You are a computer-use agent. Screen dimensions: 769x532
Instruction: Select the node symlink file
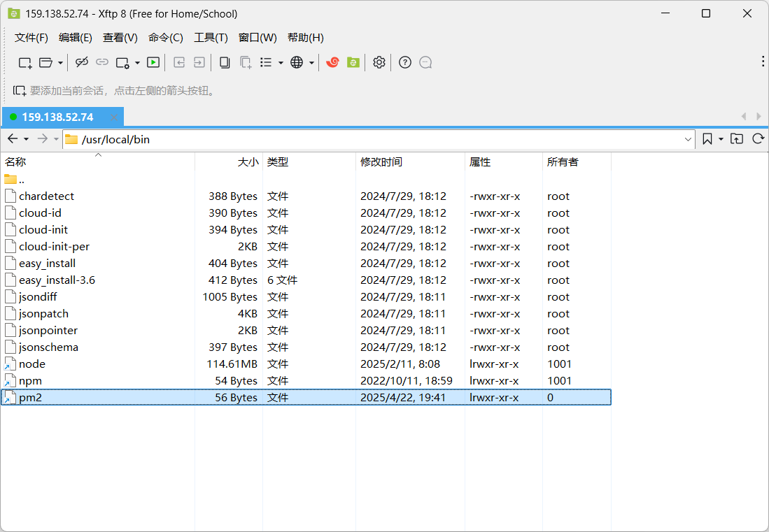pyautogui.click(x=306, y=364)
